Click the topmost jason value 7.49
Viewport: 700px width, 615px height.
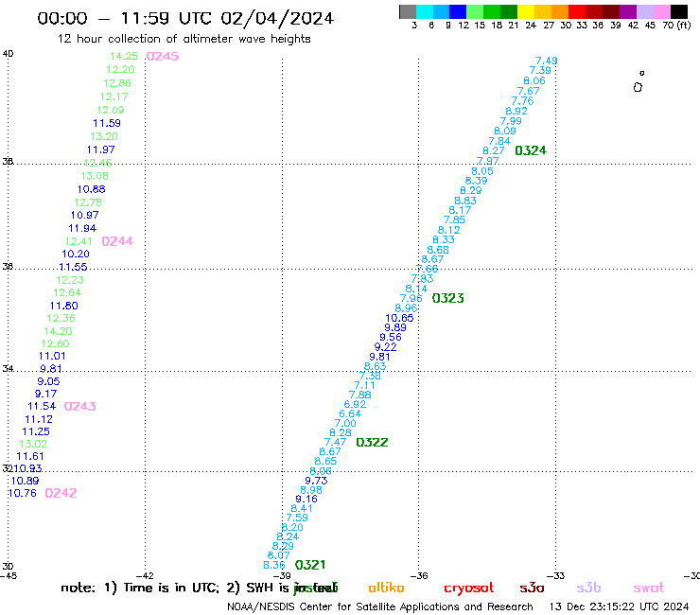point(547,61)
